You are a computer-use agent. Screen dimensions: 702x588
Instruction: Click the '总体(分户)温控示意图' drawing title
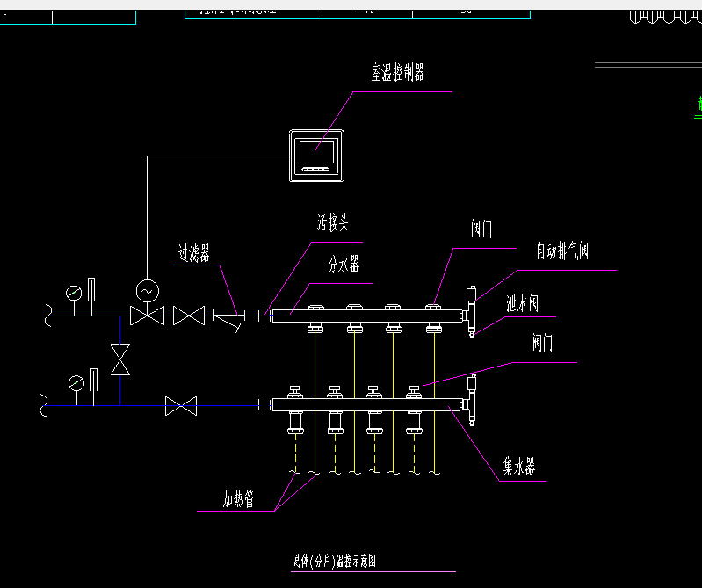pos(335,561)
